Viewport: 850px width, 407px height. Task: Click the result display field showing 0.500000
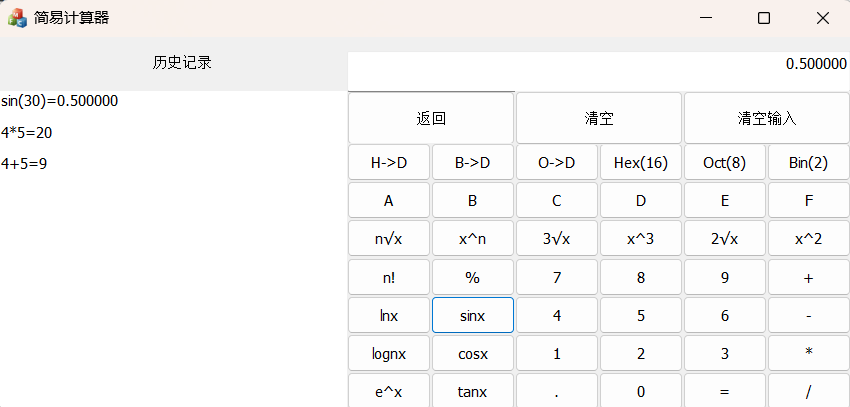598,65
